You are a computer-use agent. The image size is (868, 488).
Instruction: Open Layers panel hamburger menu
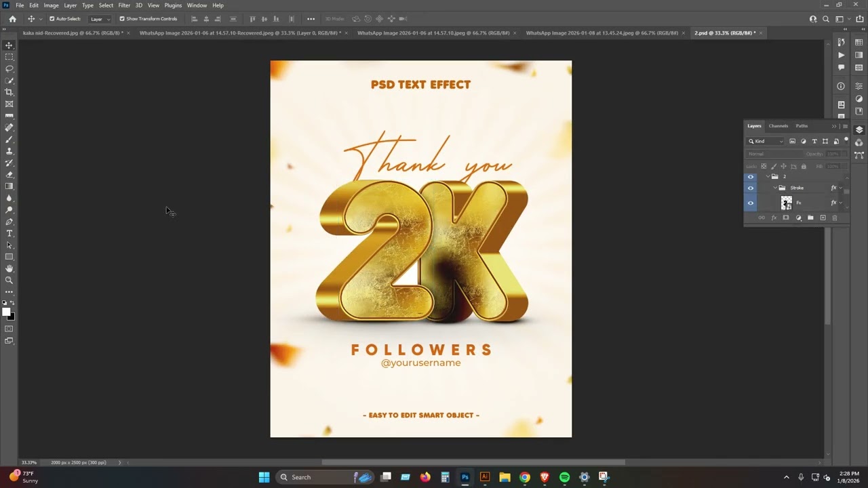[845, 126]
